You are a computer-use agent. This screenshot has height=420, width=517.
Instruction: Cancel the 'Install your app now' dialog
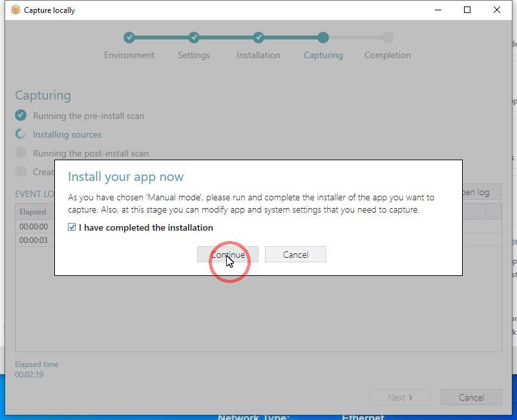point(295,255)
